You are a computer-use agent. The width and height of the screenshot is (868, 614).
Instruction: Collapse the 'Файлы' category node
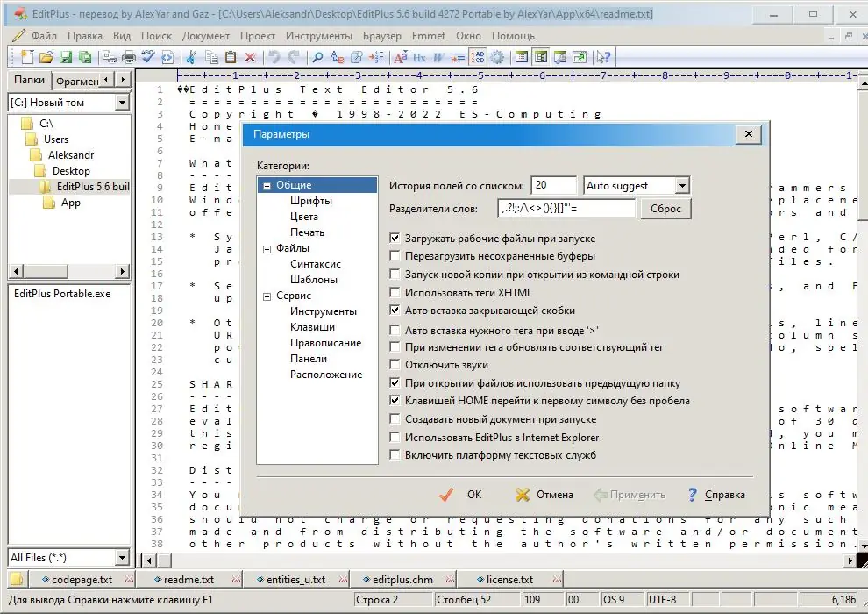click(267, 249)
